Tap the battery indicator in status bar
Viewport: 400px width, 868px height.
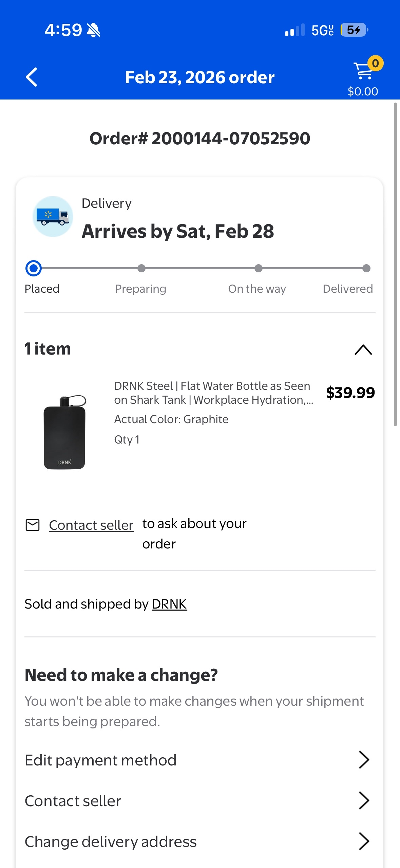pos(354,30)
